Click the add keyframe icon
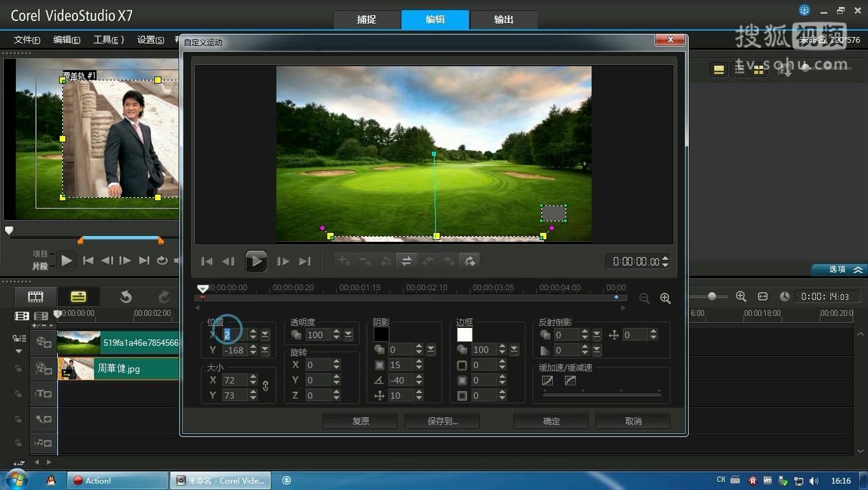Screen dimensions: 868x490 344,261
